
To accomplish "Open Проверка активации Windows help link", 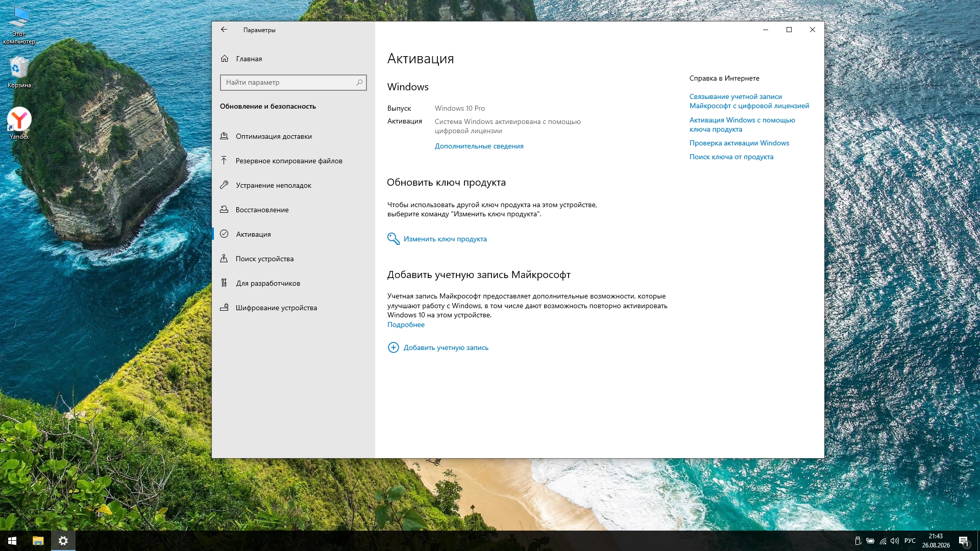I will point(739,143).
